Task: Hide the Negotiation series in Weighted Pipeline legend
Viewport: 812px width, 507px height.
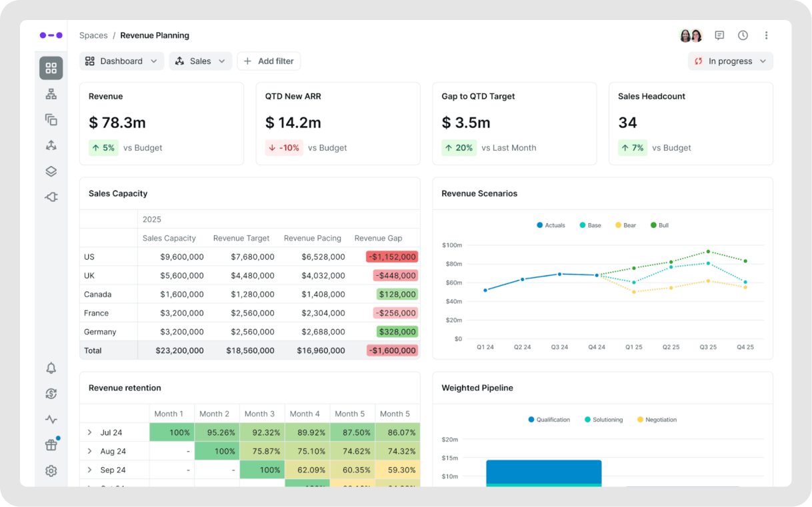Action: 657,420
